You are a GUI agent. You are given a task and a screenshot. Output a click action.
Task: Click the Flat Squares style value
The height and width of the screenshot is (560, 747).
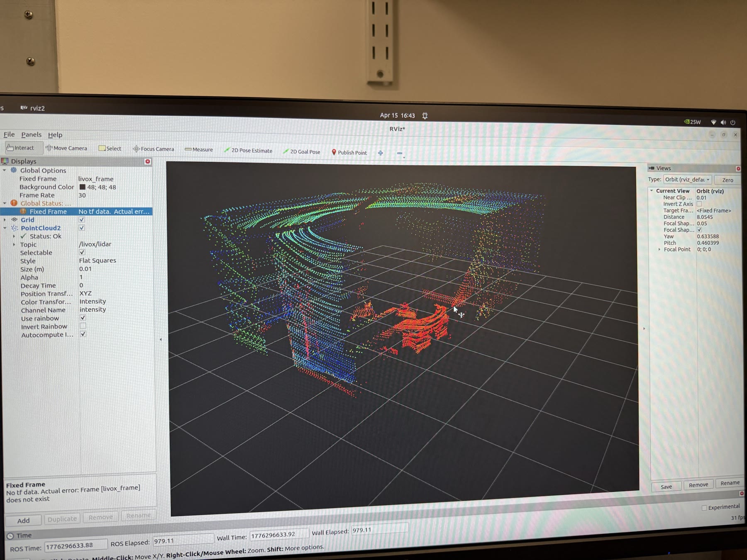pyautogui.click(x=98, y=261)
